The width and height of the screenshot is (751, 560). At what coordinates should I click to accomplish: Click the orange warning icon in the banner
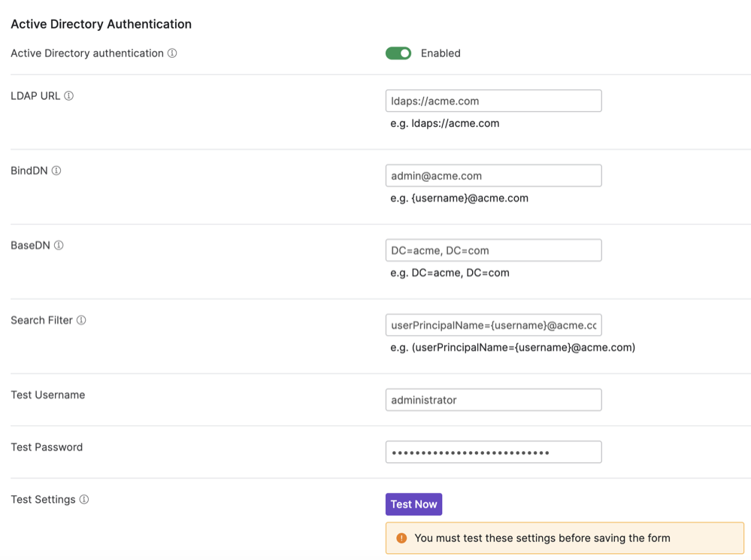click(401, 538)
